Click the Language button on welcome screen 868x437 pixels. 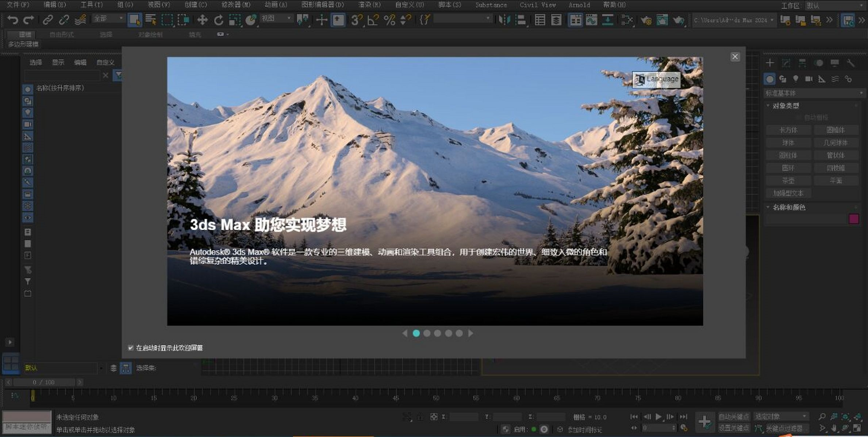coord(656,79)
